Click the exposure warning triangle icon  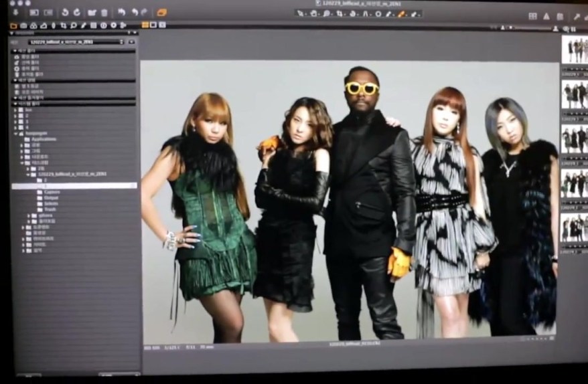546,16
